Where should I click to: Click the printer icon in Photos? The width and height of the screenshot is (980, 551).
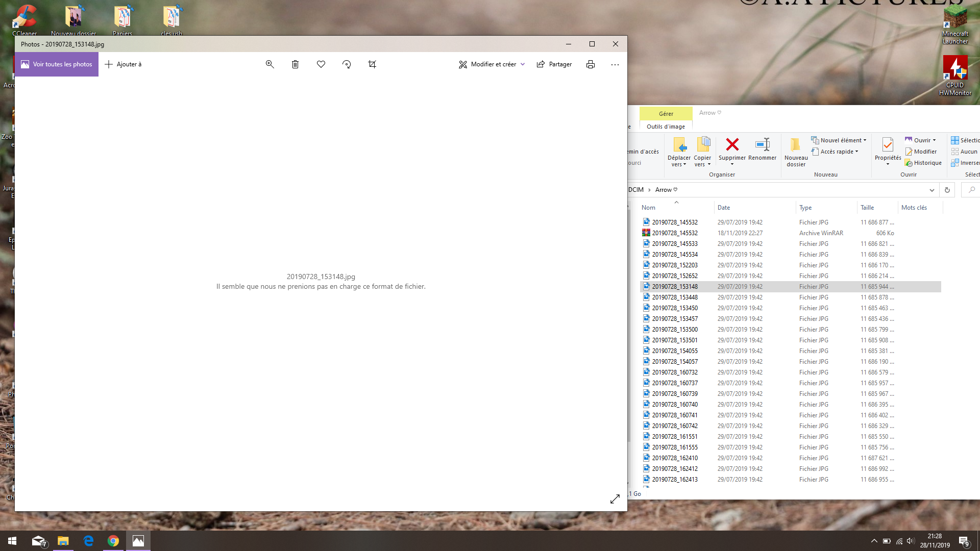[x=591, y=64]
